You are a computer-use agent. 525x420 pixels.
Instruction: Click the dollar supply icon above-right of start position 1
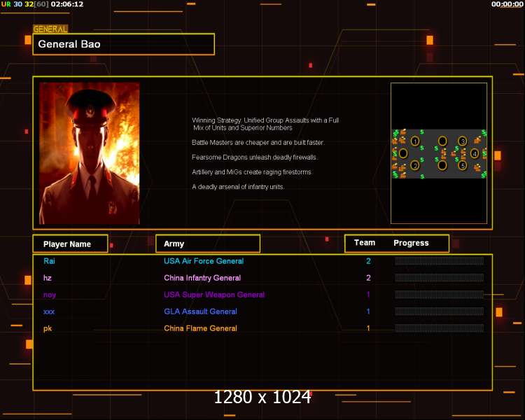(422, 132)
